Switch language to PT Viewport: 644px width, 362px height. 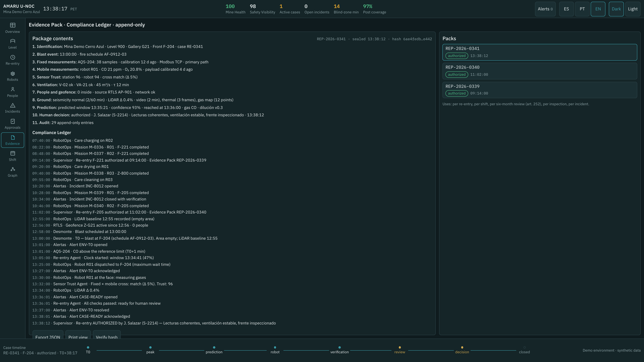coord(582,9)
